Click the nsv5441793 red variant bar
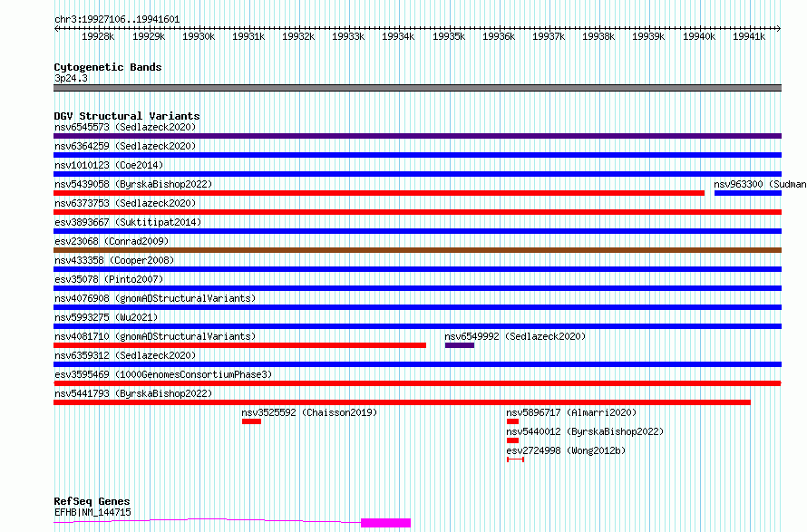This screenshot has width=807, height=532. click(x=402, y=402)
